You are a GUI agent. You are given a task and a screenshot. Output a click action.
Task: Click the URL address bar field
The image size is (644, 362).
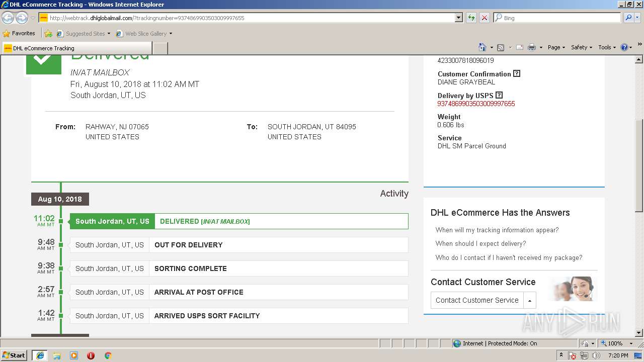(x=247, y=18)
